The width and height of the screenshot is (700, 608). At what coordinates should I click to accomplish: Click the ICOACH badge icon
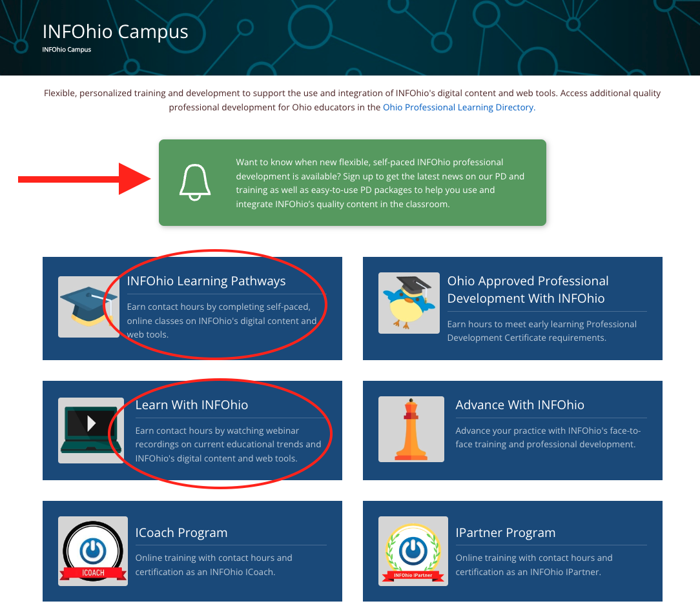(x=93, y=551)
